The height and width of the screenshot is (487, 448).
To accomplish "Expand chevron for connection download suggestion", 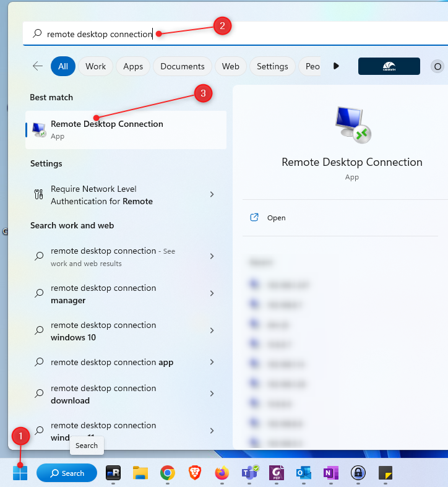I will click(212, 394).
